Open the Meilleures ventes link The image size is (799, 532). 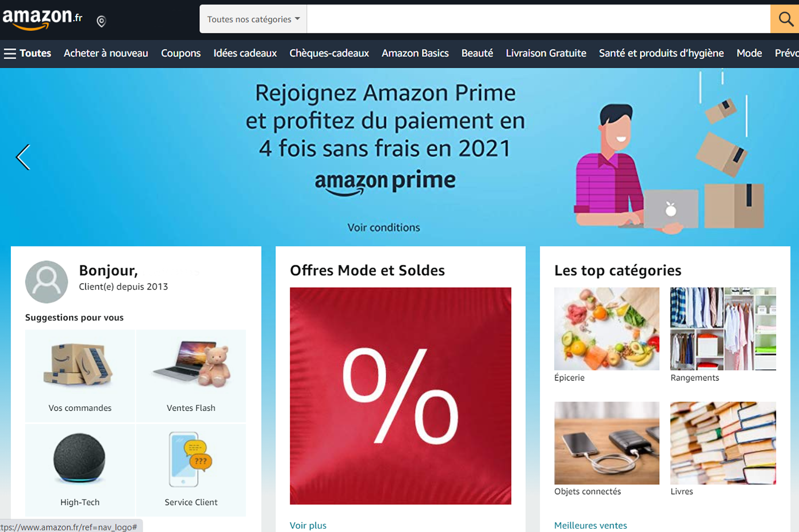(x=590, y=525)
